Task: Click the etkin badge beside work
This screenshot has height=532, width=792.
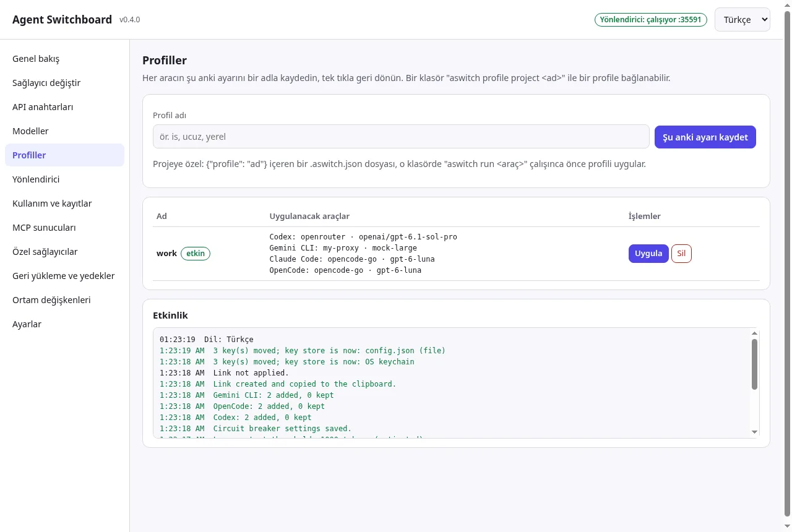Action: point(196,254)
